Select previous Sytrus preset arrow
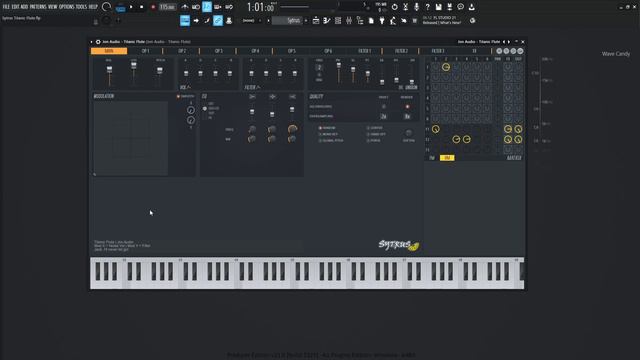640x360 pixels. tap(504, 42)
